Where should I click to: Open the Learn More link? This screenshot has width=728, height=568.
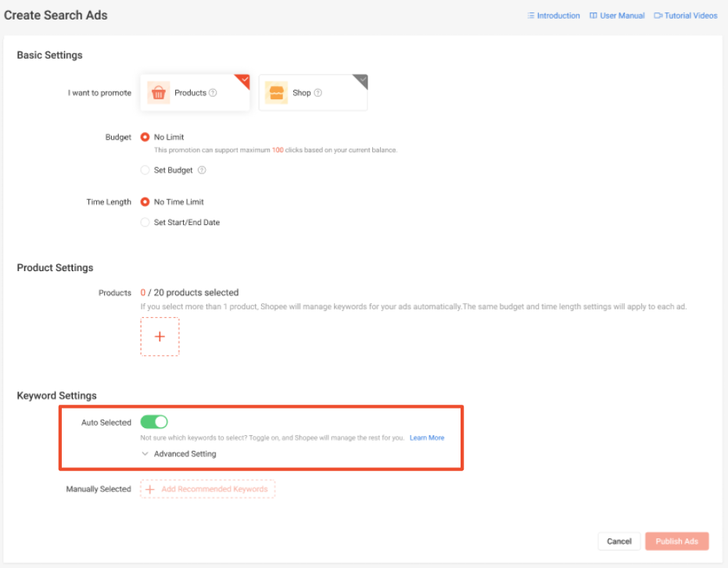(x=427, y=438)
